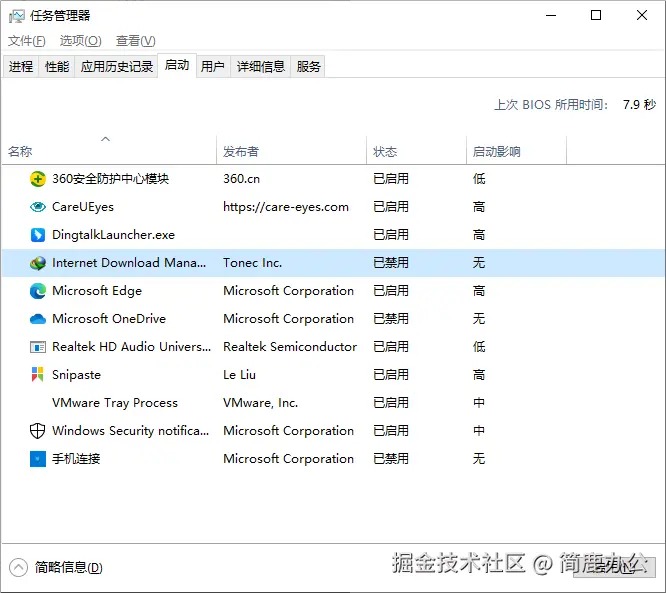Open the 文件(F) menu
Screen dimensions: 666x593
(26, 41)
